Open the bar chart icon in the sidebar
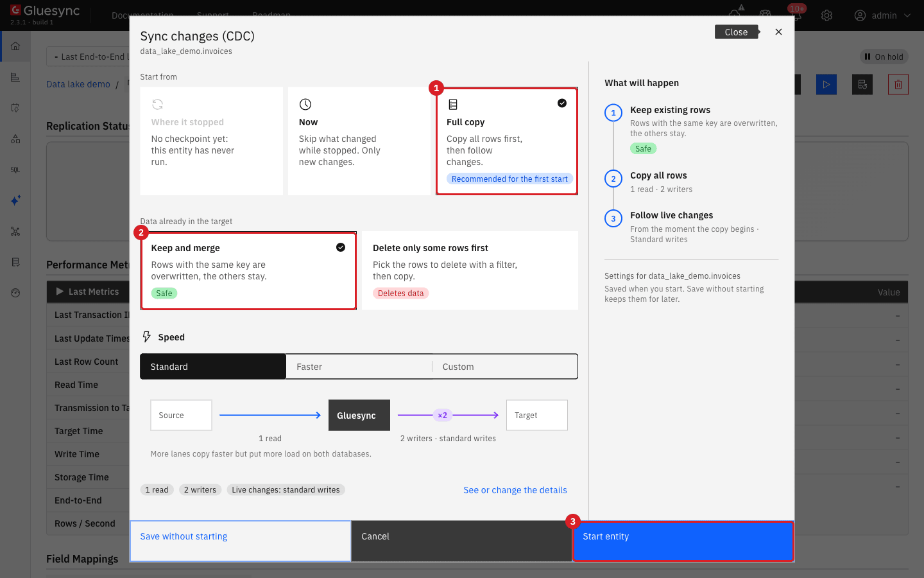The width and height of the screenshot is (924, 578). point(15,78)
